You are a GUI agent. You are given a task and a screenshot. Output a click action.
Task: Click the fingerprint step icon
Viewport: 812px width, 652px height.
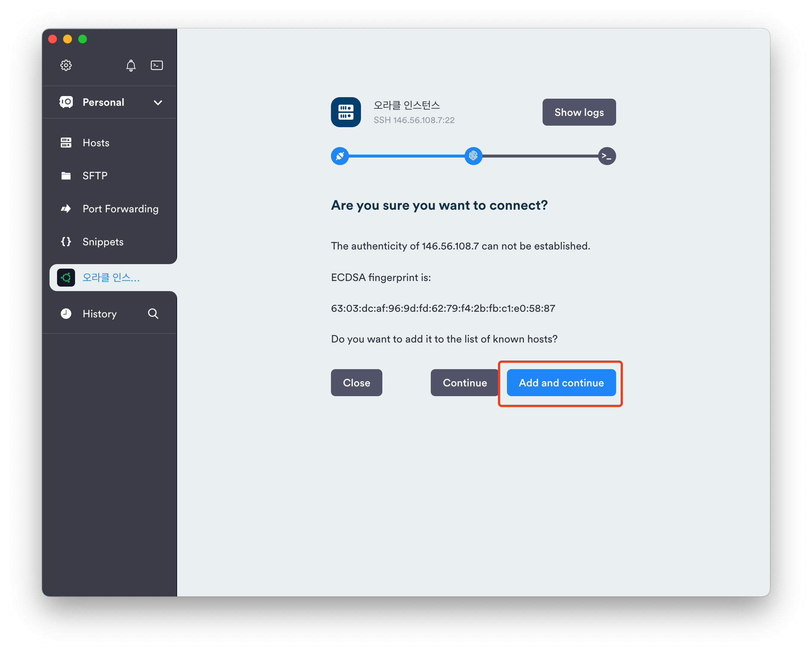[473, 156]
